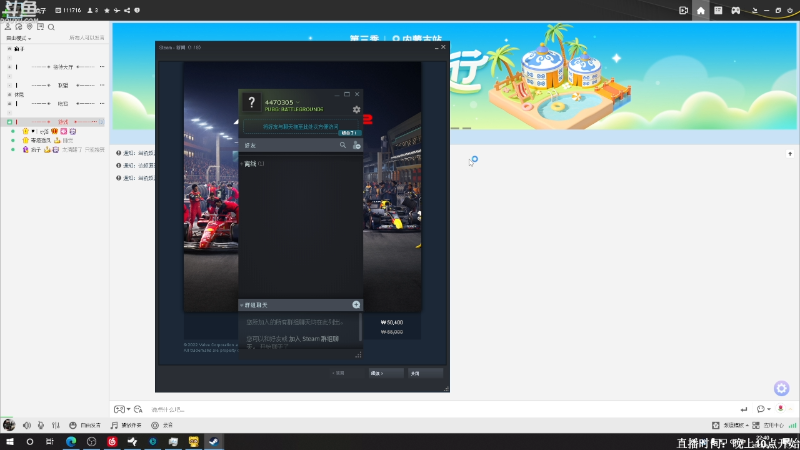Click the round info icon in title bar

[137, 10]
